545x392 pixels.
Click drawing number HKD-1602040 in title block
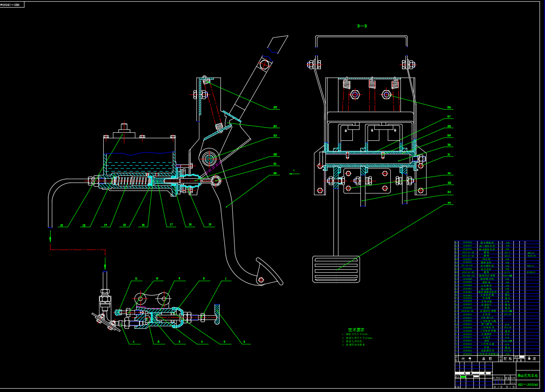tap(527, 384)
